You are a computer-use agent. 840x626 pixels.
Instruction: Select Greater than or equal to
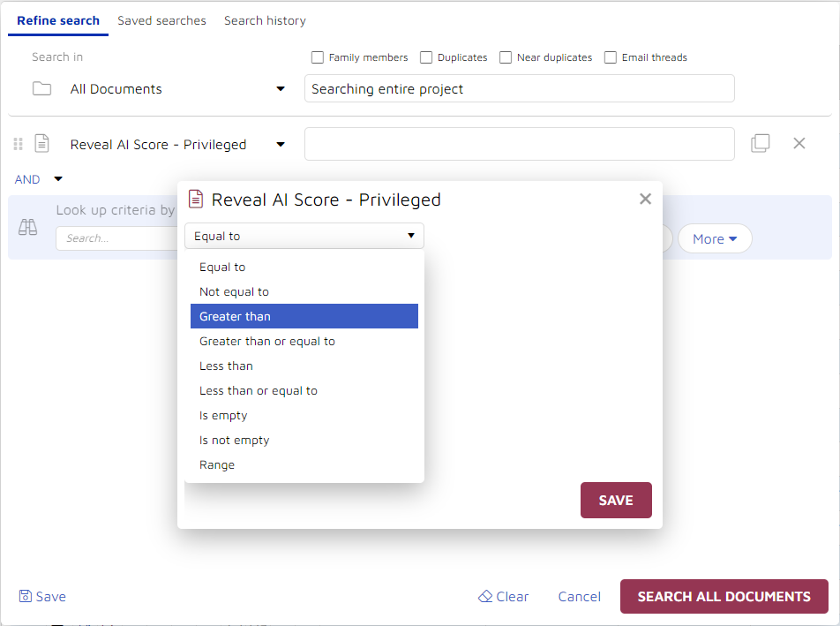[x=304, y=341]
